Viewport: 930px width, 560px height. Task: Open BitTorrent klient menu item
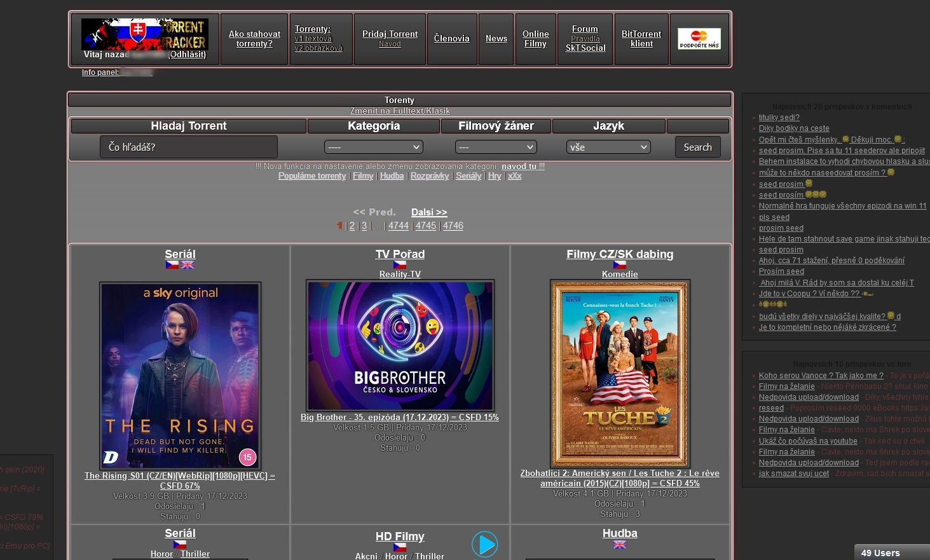pos(641,39)
